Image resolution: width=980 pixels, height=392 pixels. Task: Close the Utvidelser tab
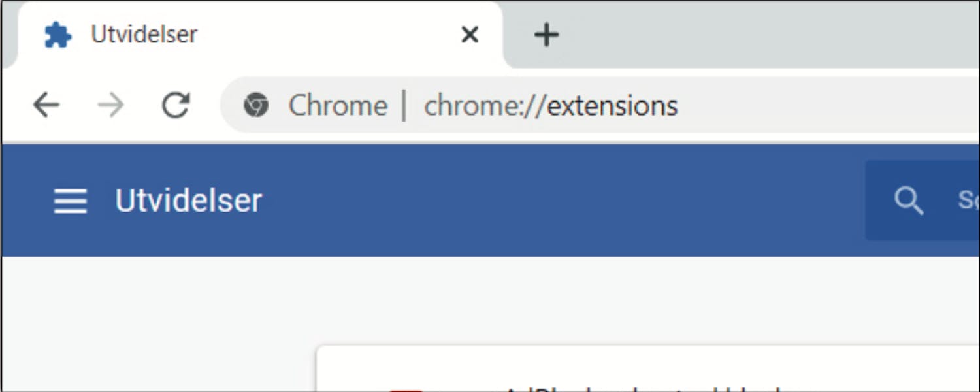[470, 34]
